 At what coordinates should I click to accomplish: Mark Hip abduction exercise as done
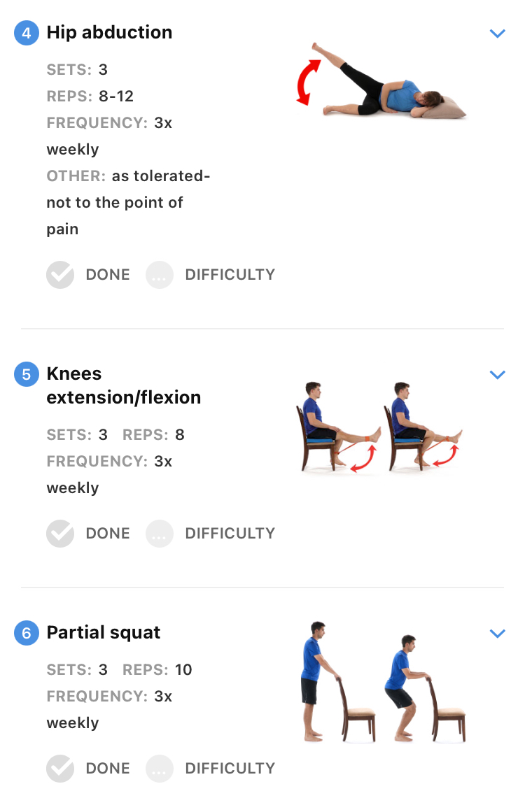[x=60, y=274]
